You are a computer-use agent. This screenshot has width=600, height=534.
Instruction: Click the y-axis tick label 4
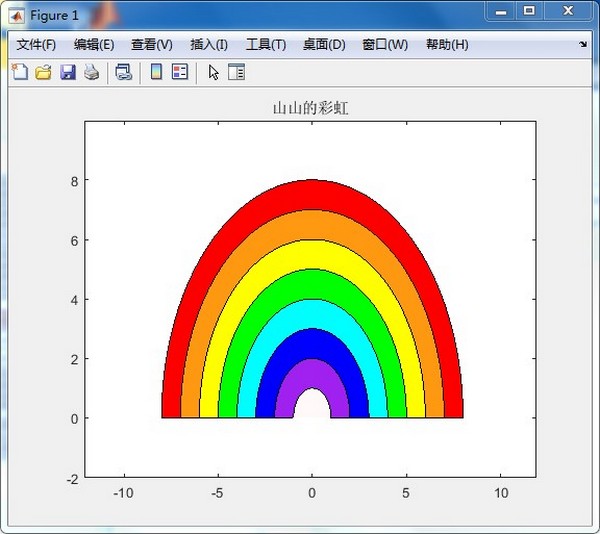pyautogui.click(x=74, y=300)
